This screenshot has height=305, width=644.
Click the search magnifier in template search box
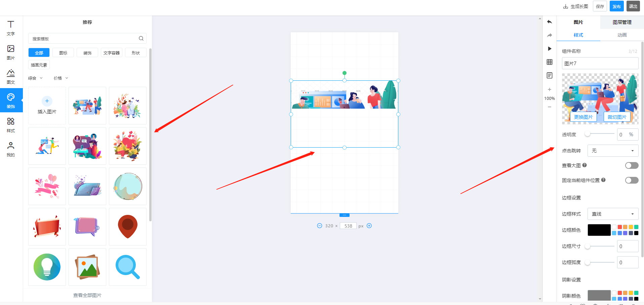[141, 38]
